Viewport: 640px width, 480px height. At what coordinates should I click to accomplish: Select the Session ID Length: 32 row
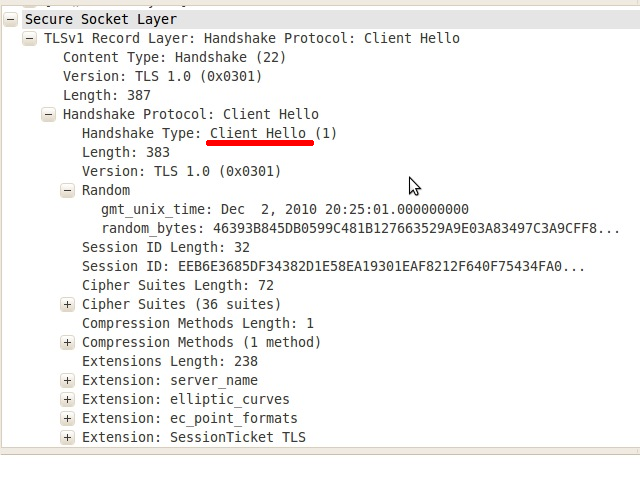tap(166, 247)
